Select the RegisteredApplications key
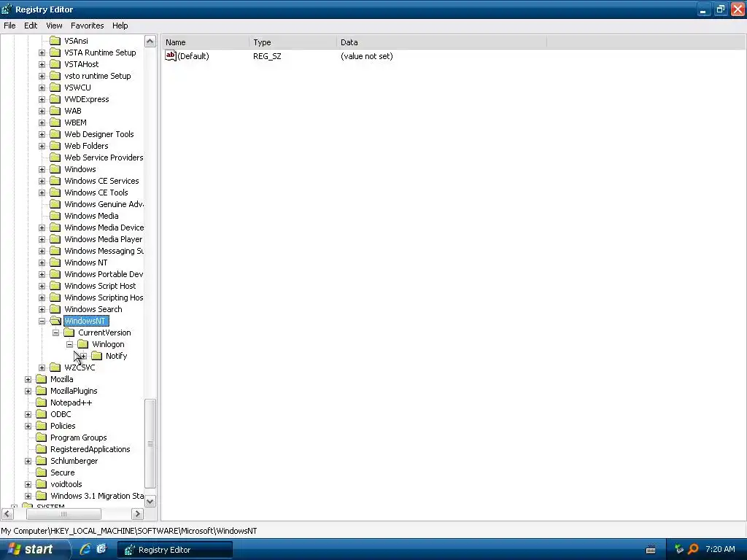Image resolution: width=747 pixels, height=560 pixels. (x=90, y=449)
